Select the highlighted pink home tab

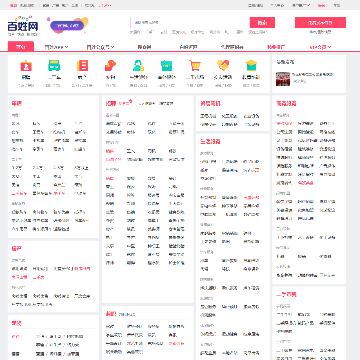point(21,47)
